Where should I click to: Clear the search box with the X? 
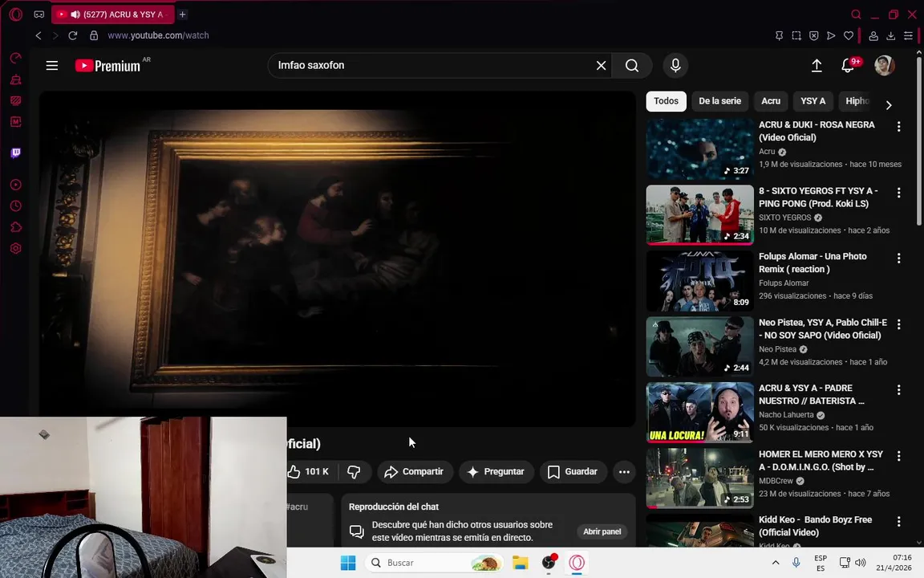(x=601, y=66)
